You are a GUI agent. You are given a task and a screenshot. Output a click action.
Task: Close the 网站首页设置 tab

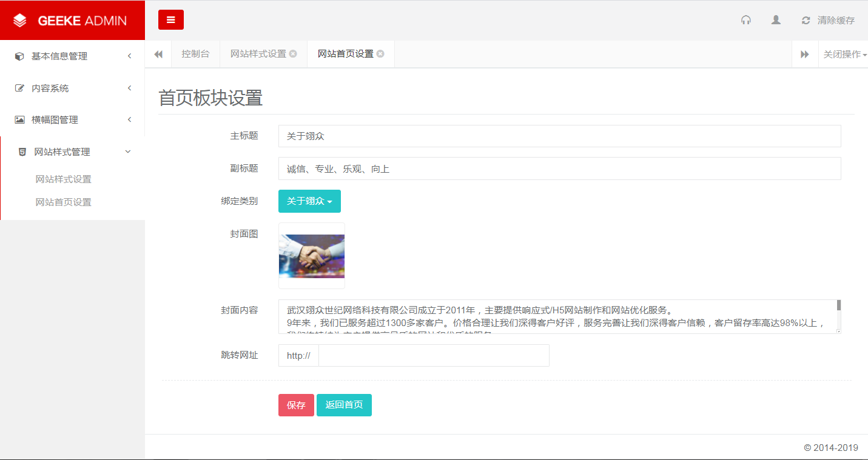(380, 54)
